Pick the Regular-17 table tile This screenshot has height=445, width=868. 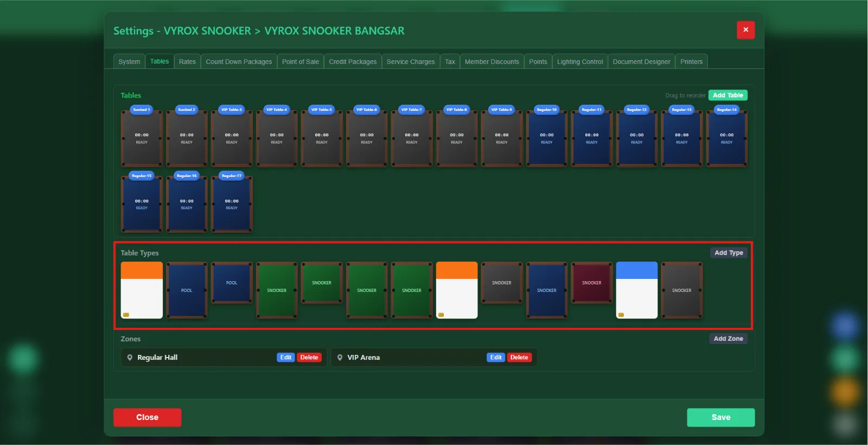click(x=232, y=204)
